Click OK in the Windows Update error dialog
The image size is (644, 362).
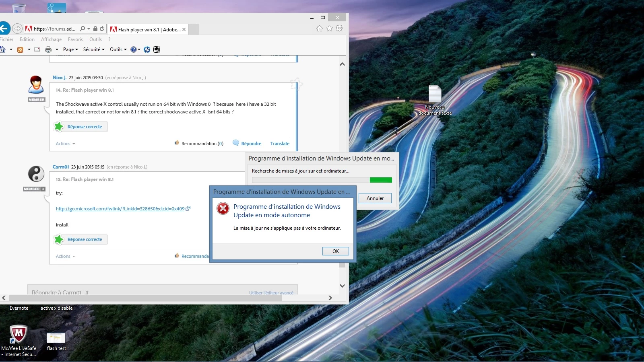(335, 251)
